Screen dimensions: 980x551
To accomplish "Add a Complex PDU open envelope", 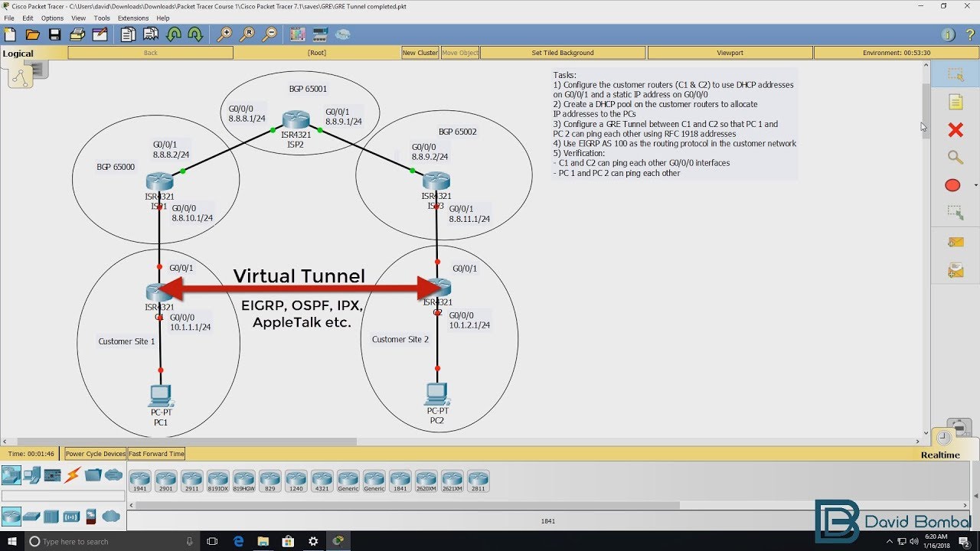I will point(955,269).
